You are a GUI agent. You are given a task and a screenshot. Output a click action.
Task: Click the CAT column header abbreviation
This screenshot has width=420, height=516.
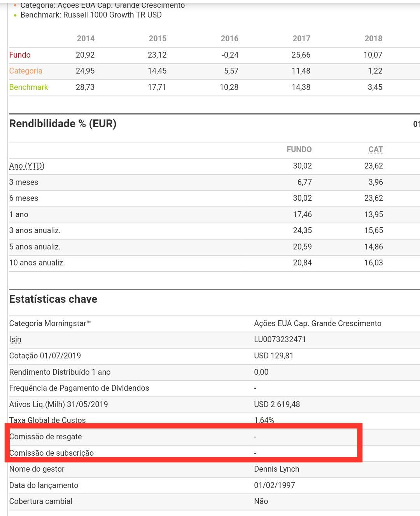[x=375, y=149]
